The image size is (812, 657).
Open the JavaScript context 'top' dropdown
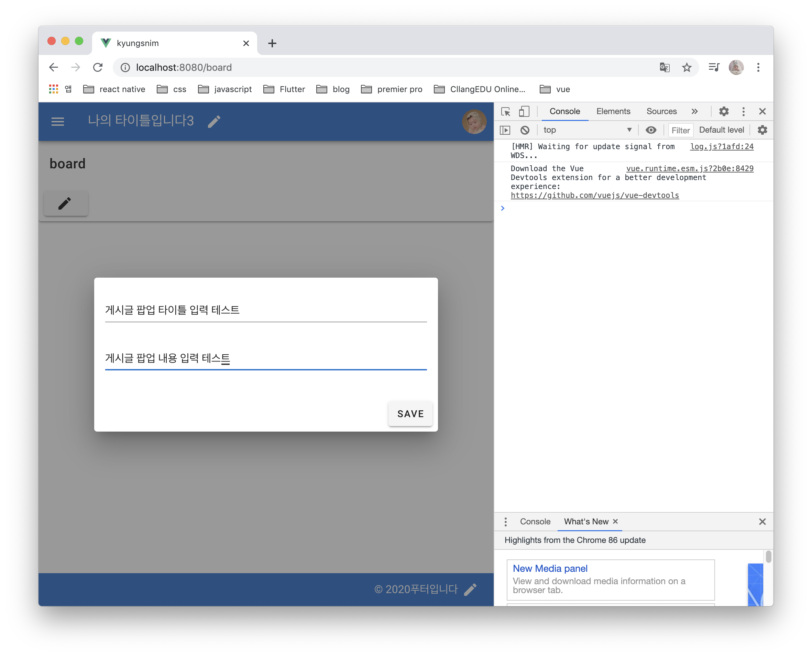tap(588, 130)
